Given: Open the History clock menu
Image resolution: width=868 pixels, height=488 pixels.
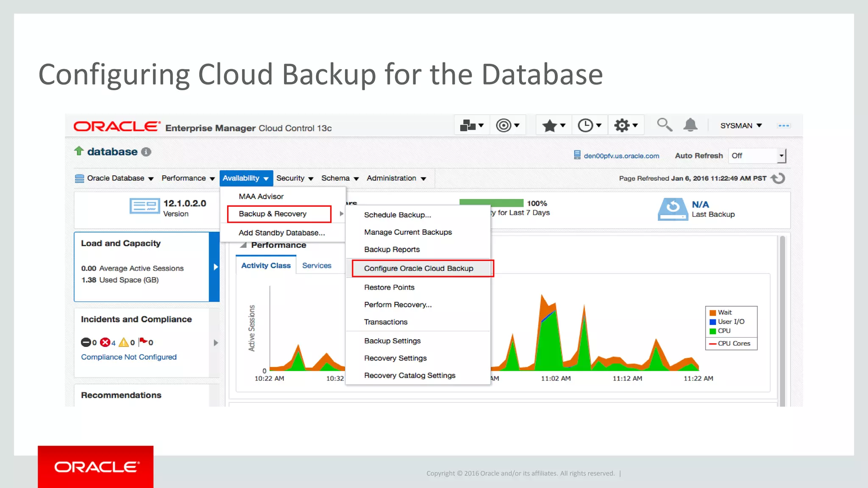Looking at the screenshot, I should [590, 125].
